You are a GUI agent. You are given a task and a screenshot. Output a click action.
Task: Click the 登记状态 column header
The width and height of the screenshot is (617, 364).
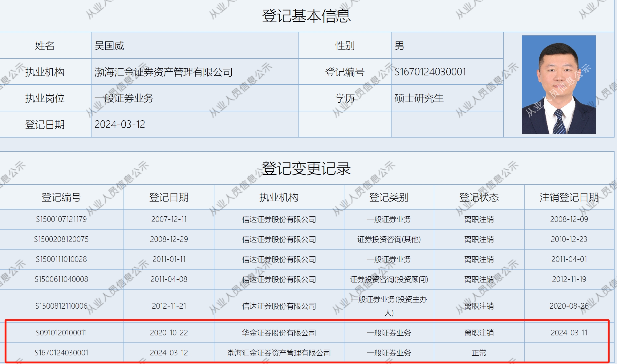coord(479,197)
